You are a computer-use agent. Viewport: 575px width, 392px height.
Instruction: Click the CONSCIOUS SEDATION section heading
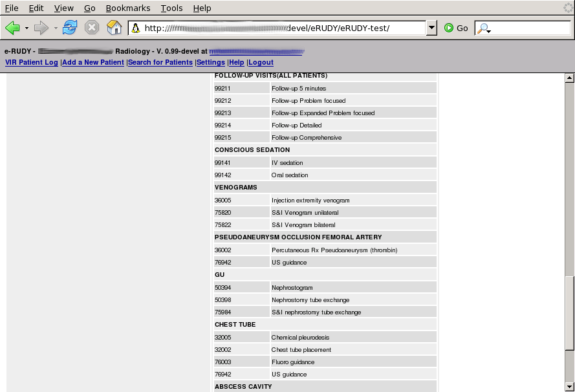point(252,150)
